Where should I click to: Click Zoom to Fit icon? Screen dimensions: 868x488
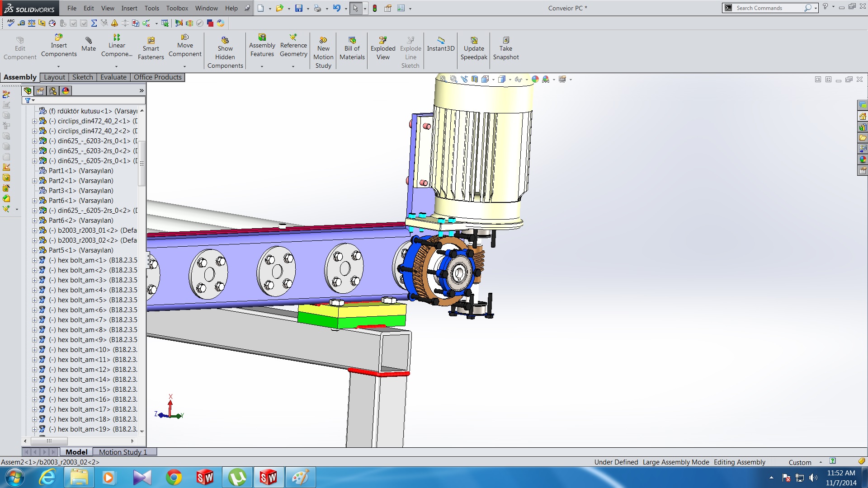(443, 79)
